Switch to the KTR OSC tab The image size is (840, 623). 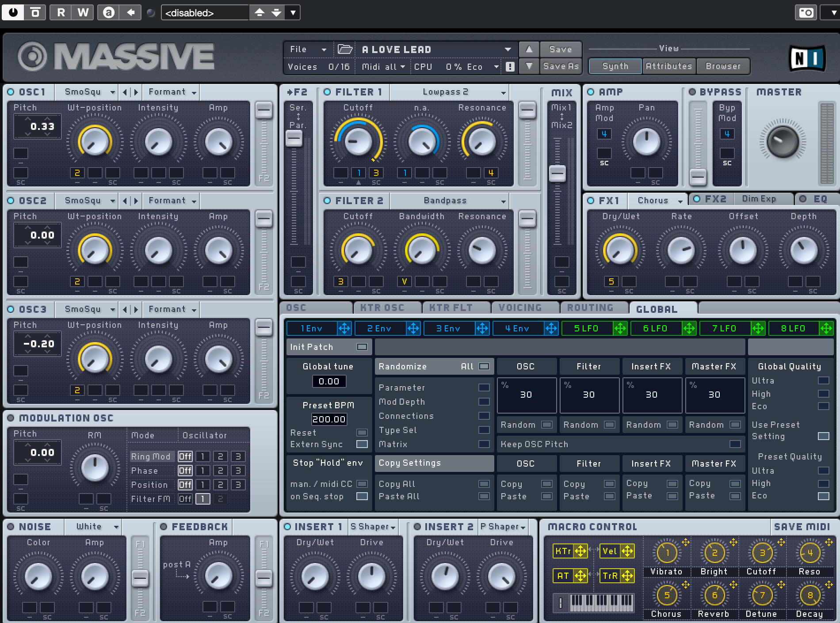point(388,308)
